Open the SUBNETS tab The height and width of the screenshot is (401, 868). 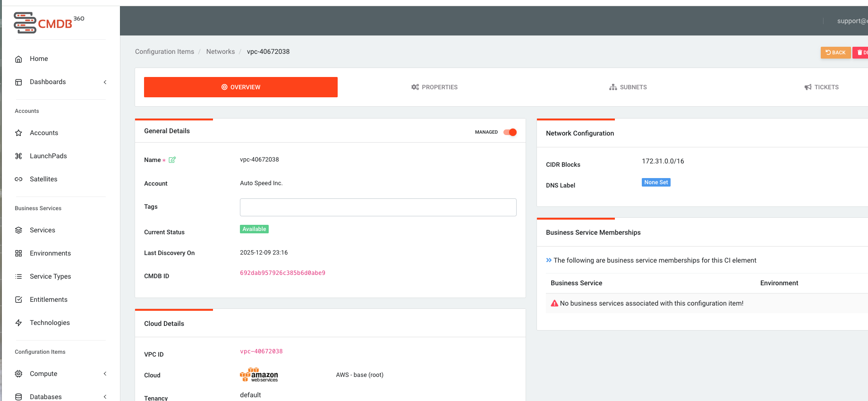pyautogui.click(x=628, y=87)
